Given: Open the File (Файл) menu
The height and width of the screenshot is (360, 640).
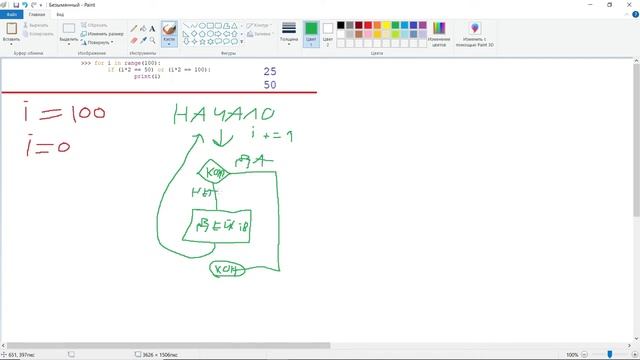Looking at the screenshot, I should tap(11, 14).
